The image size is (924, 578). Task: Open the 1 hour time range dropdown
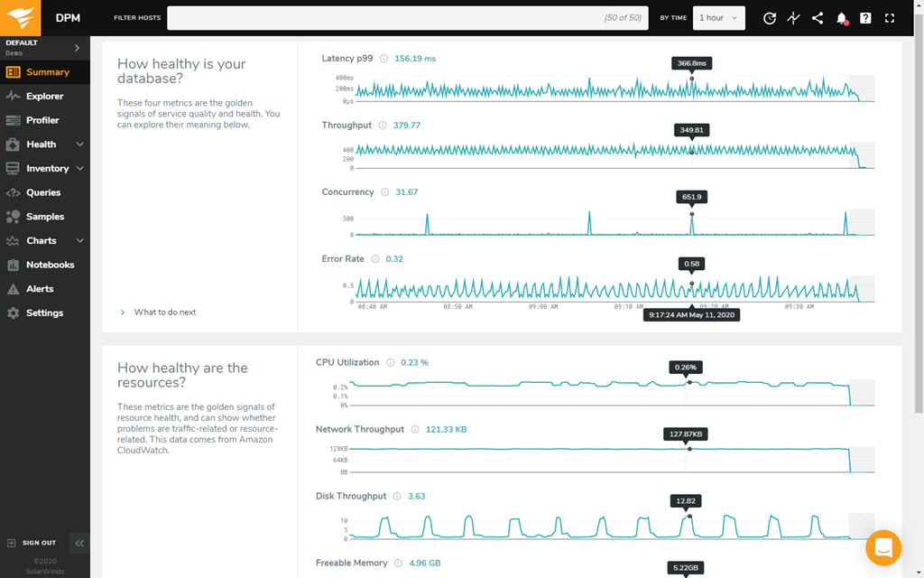(718, 17)
